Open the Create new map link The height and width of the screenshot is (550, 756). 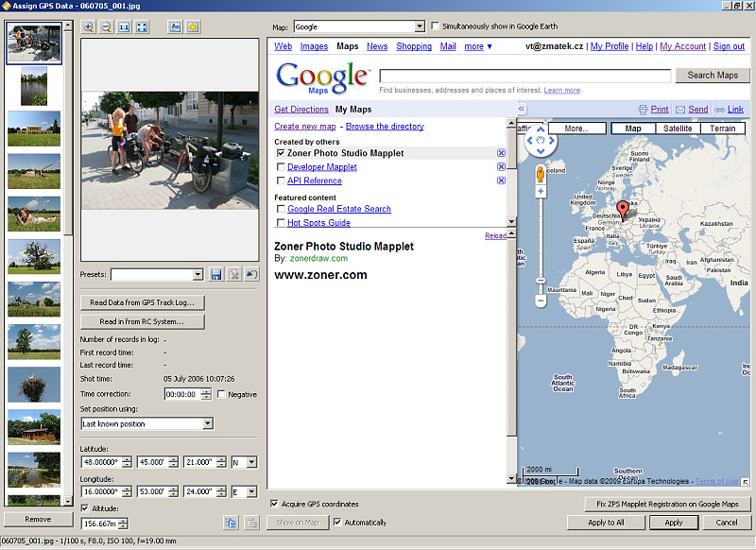pyautogui.click(x=305, y=127)
